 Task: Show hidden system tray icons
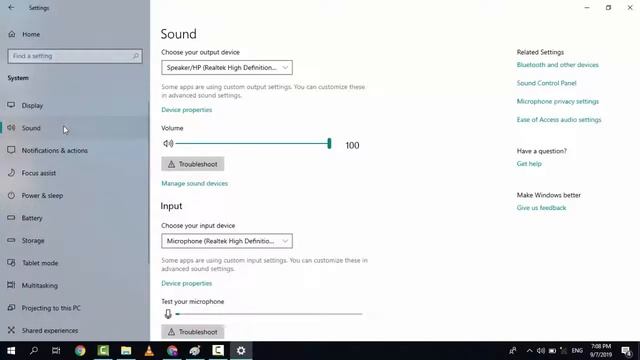coord(529,351)
